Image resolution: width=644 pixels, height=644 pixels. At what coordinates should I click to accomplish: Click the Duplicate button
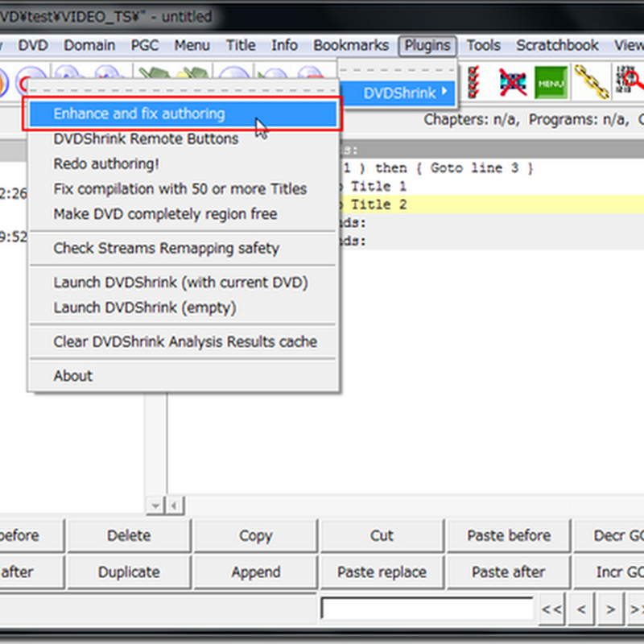pos(129,572)
